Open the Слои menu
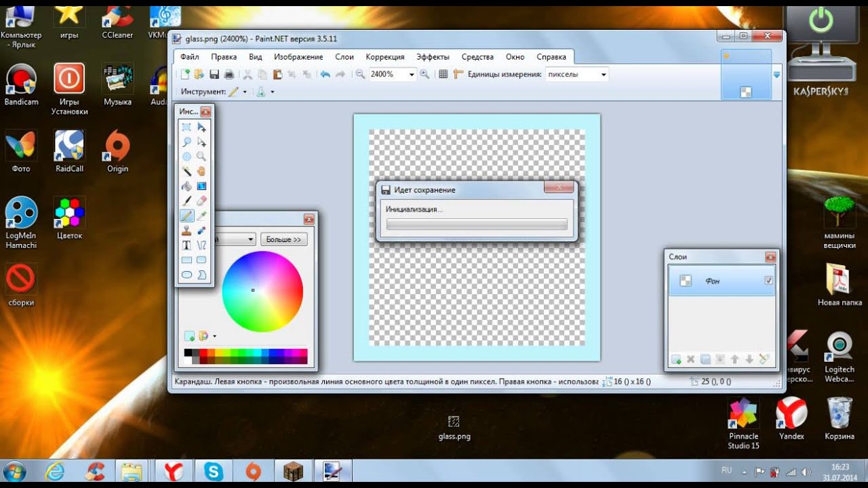Viewport: 868px width, 488px height. click(344, 57)
